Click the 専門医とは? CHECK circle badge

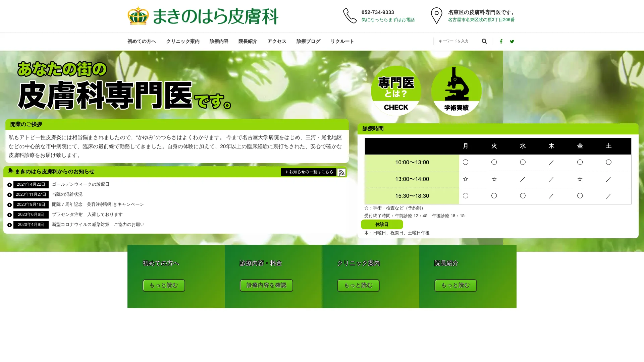pos(396,91)
